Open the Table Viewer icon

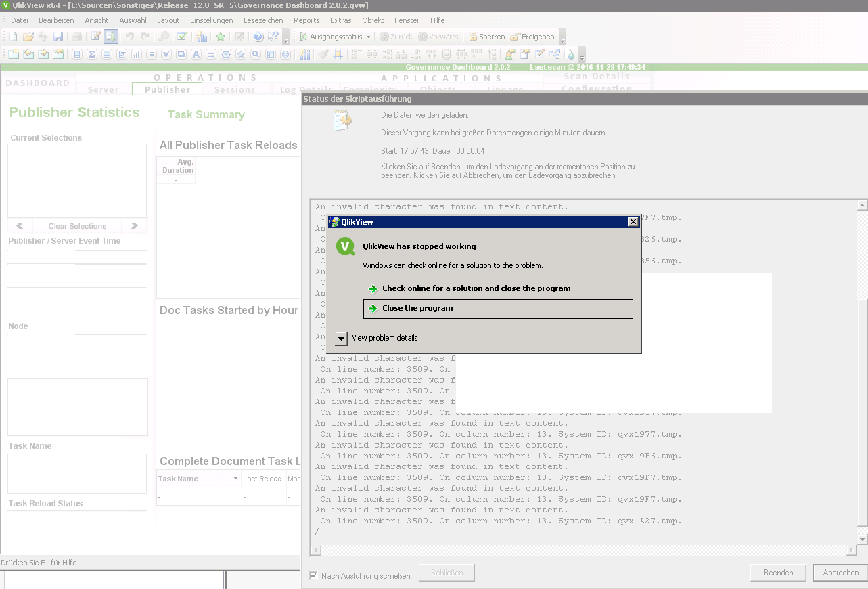point(555,54)
